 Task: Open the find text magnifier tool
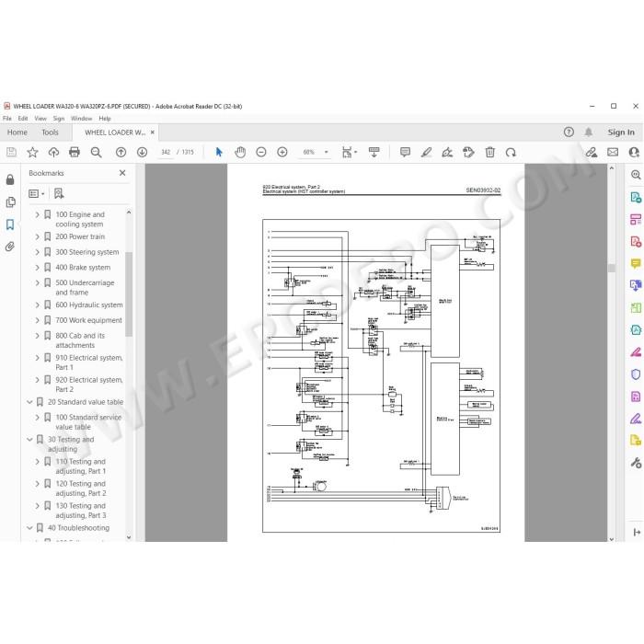pos(96,153)
